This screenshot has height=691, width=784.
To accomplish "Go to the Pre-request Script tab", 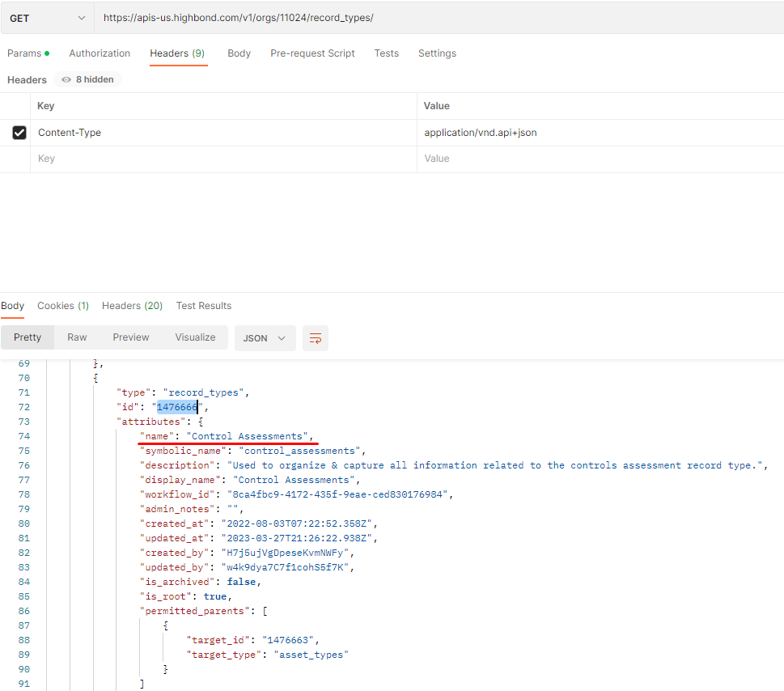I will click(312, 53).
